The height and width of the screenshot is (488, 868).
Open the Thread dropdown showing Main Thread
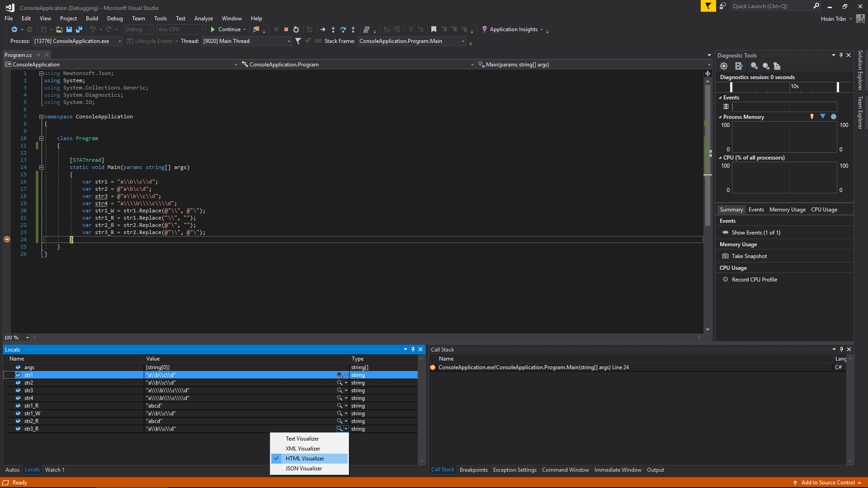[x=289, y=41]
